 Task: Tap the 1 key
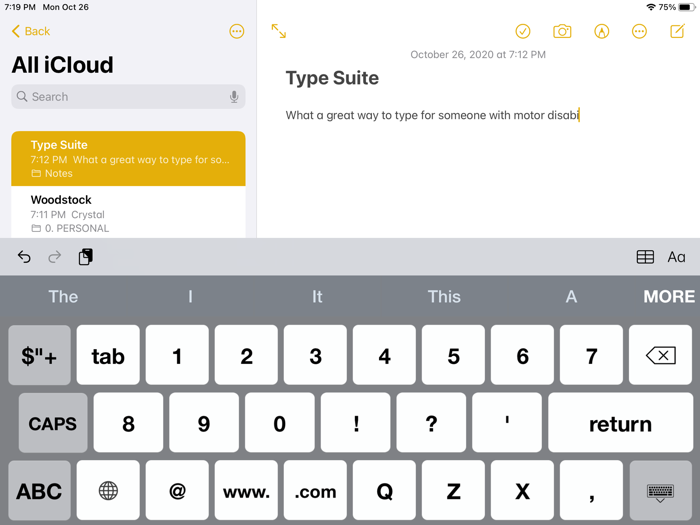(177, 355)
